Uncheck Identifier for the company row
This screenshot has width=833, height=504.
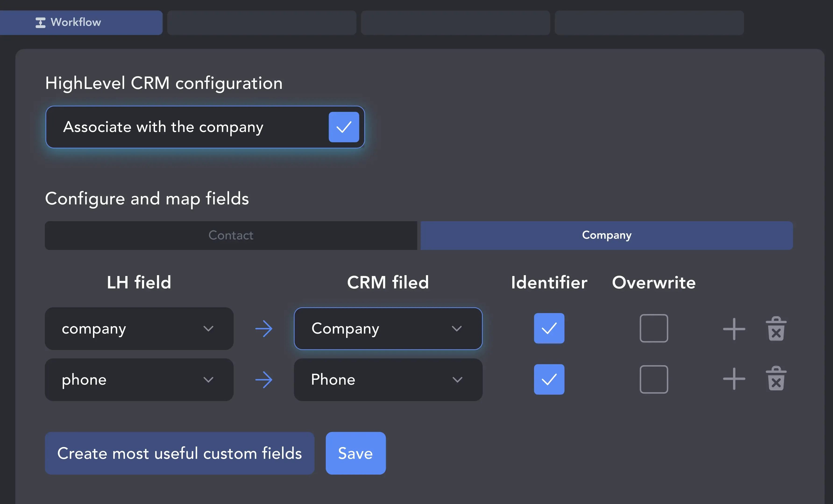click(x=549, y=328)
